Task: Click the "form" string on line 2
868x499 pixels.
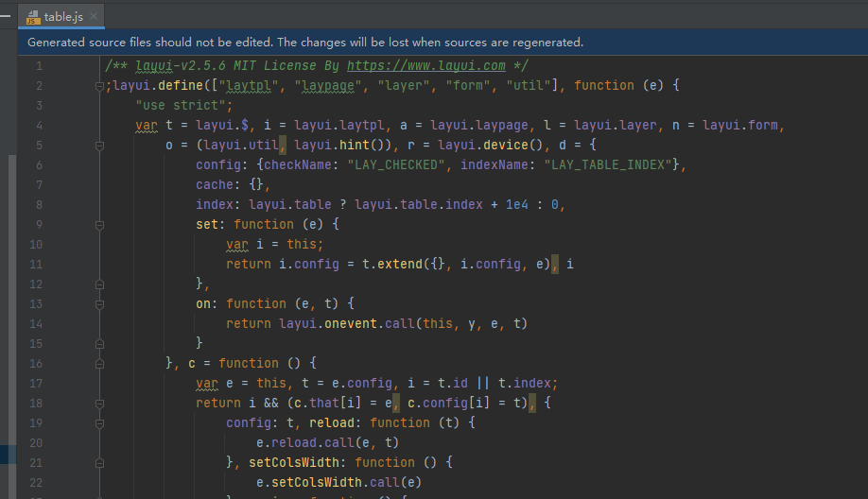Action: point(468,86)
